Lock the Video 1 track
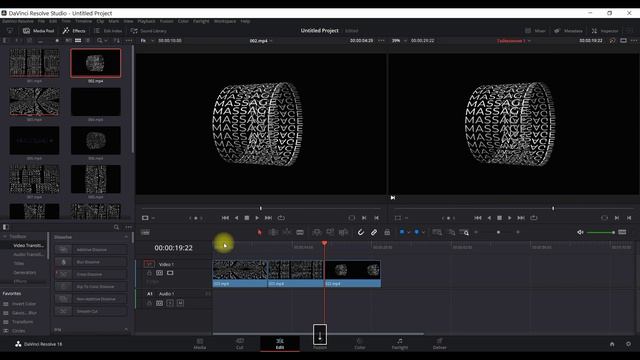The image size is (640, 360). pos(149,273)
